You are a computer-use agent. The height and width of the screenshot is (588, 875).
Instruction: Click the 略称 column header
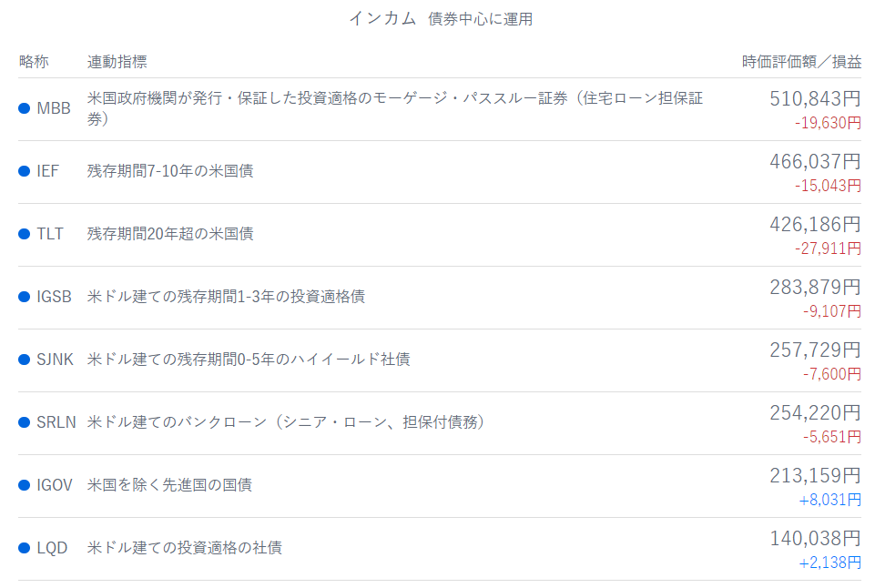coord(34,62)
